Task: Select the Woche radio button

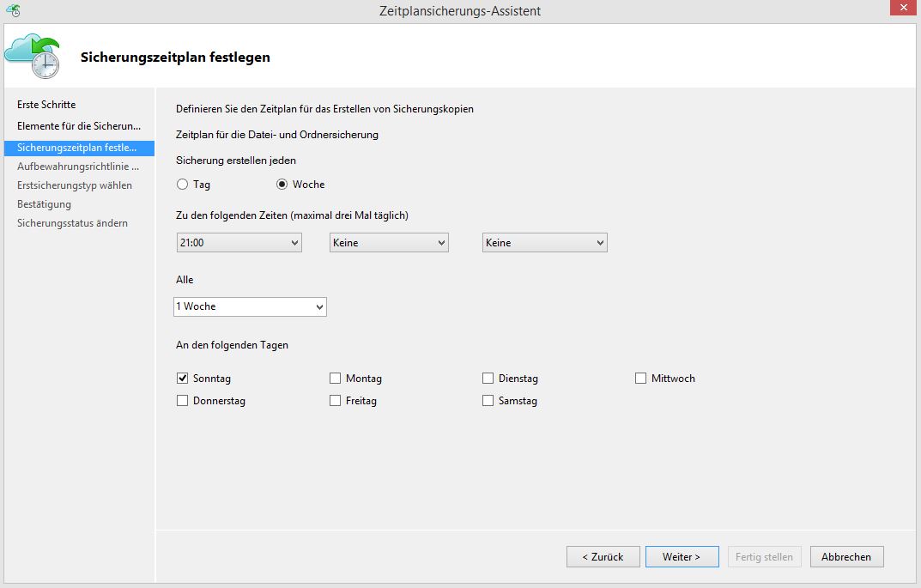Action: click(x=283, y=184)
